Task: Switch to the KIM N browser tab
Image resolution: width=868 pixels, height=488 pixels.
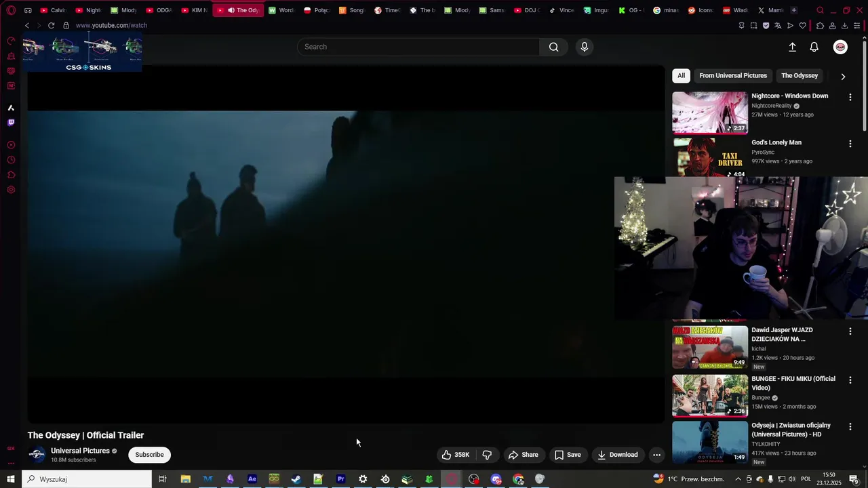Action: [195, 10]
